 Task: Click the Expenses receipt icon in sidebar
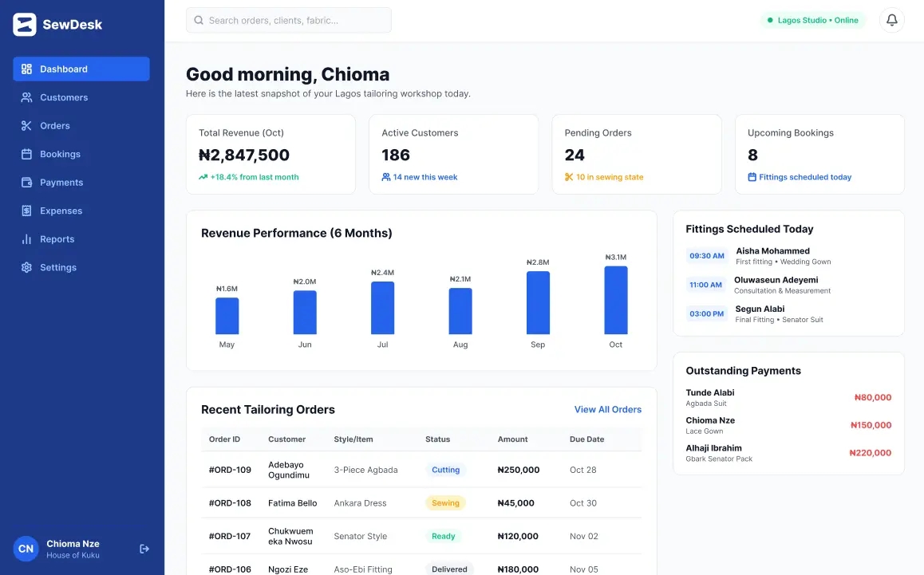pyautogui.click(x=26, y=211)
